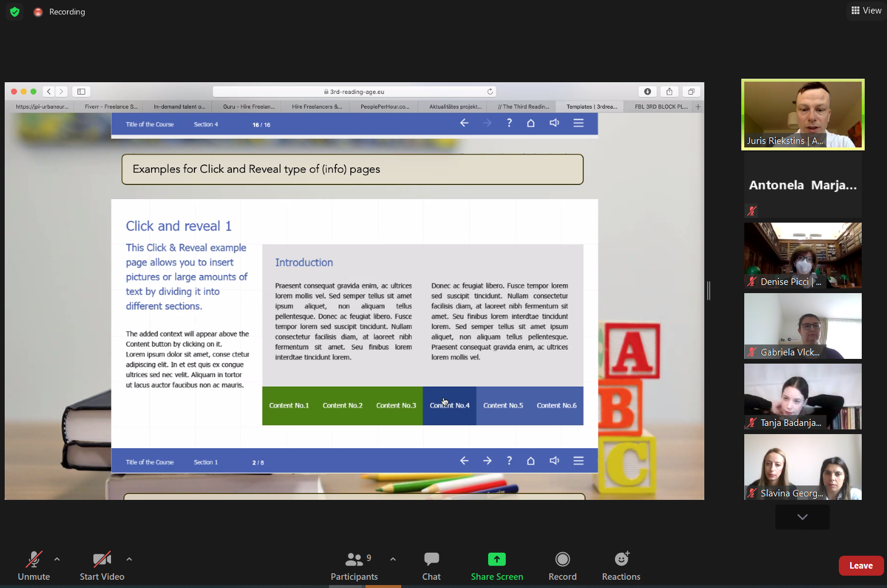The height and width of the screenshot is (588, 887).
Task: Select the Content No.5 tab
Action: 503,405
